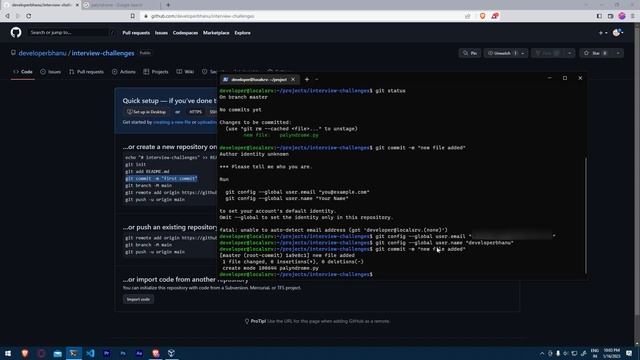Click the bookmark icon in address bar
Screen dimensions: 640x360
pyautogui.click(x=133, y=16)
